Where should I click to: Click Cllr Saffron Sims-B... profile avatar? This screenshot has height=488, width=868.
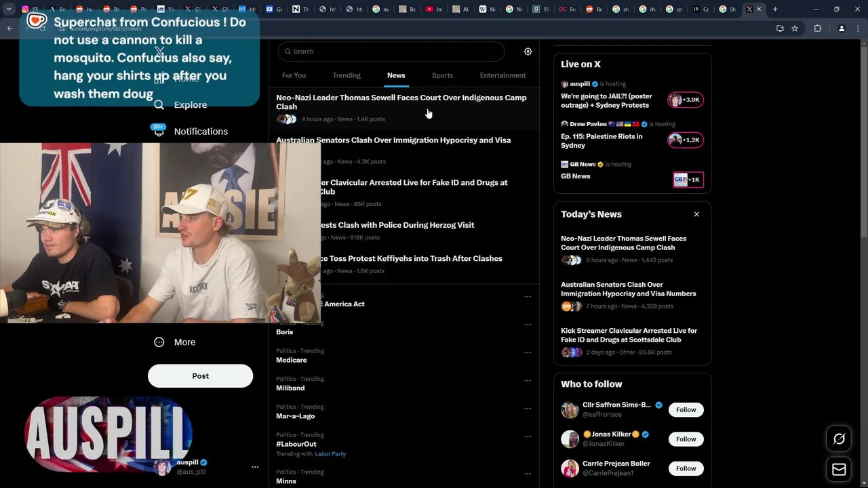(x=570, y=410)
